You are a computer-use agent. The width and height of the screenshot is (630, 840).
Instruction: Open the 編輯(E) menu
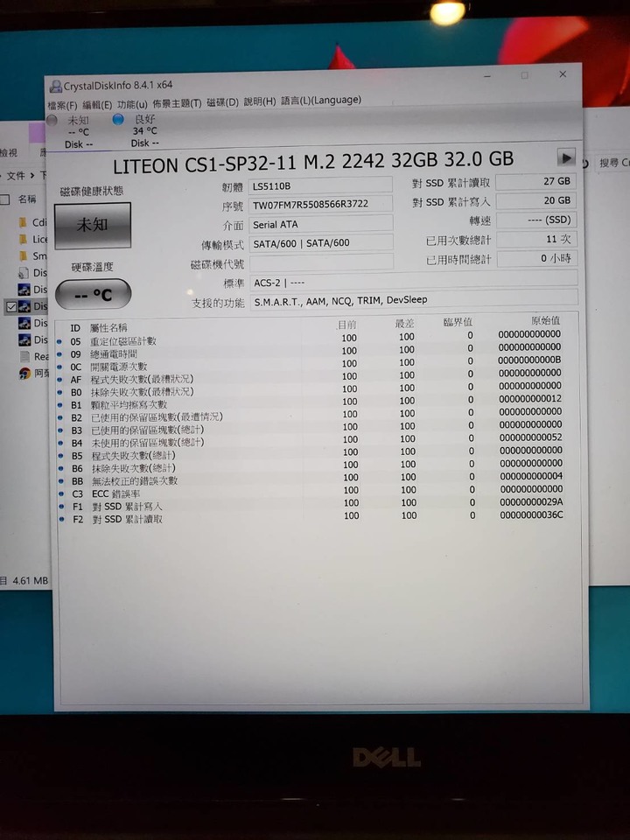tap(97, 105)
